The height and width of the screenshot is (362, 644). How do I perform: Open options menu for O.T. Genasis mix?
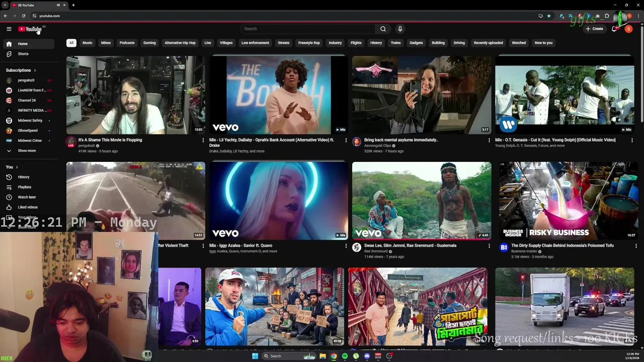(x=632, y=140)
